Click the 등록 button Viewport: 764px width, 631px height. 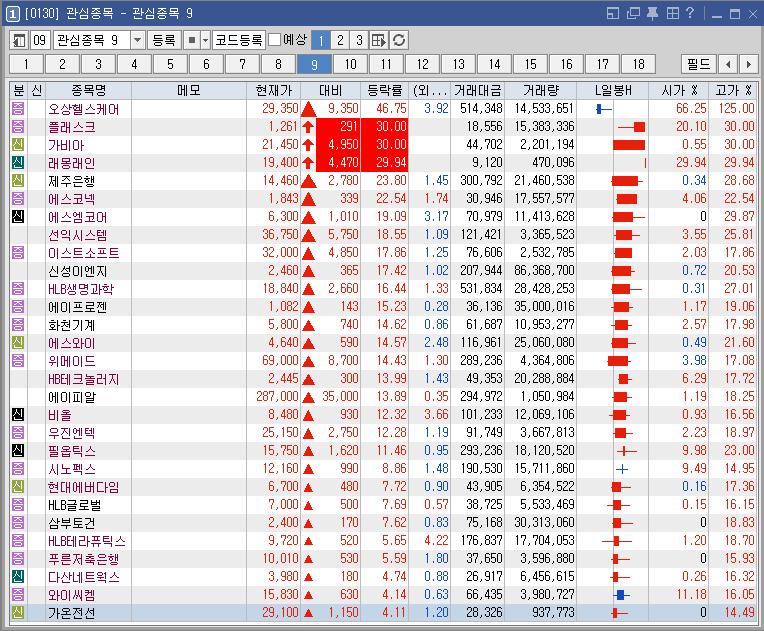click(x=164, y=40)
